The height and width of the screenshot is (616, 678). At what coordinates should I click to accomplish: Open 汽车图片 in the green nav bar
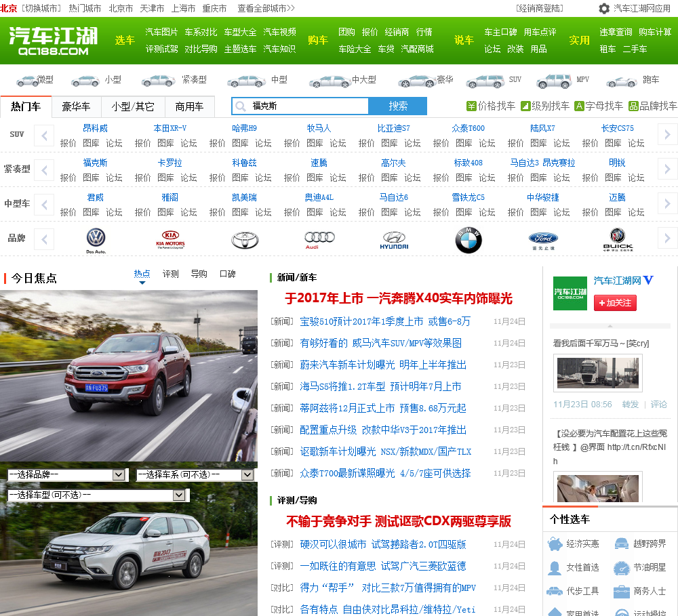(x=161, y=32)
